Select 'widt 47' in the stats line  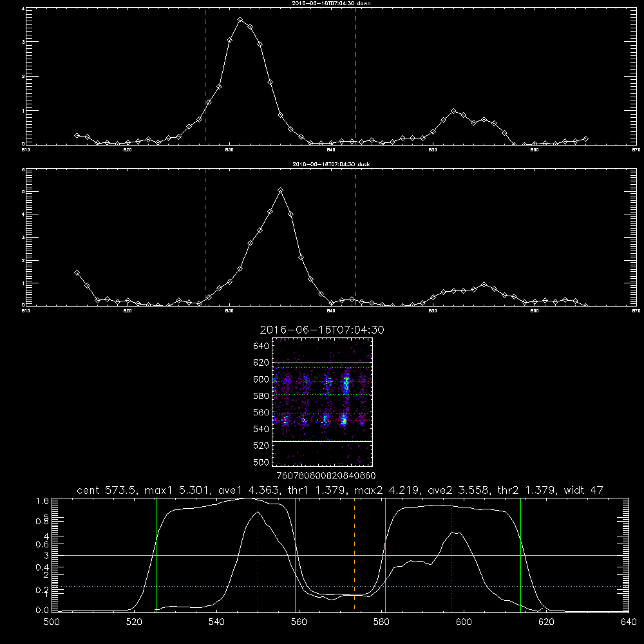coord(583,490)
